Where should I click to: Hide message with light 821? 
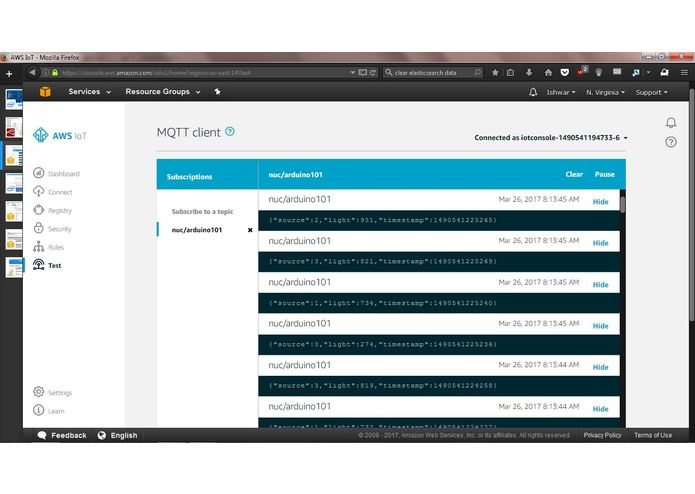(600, 243)
